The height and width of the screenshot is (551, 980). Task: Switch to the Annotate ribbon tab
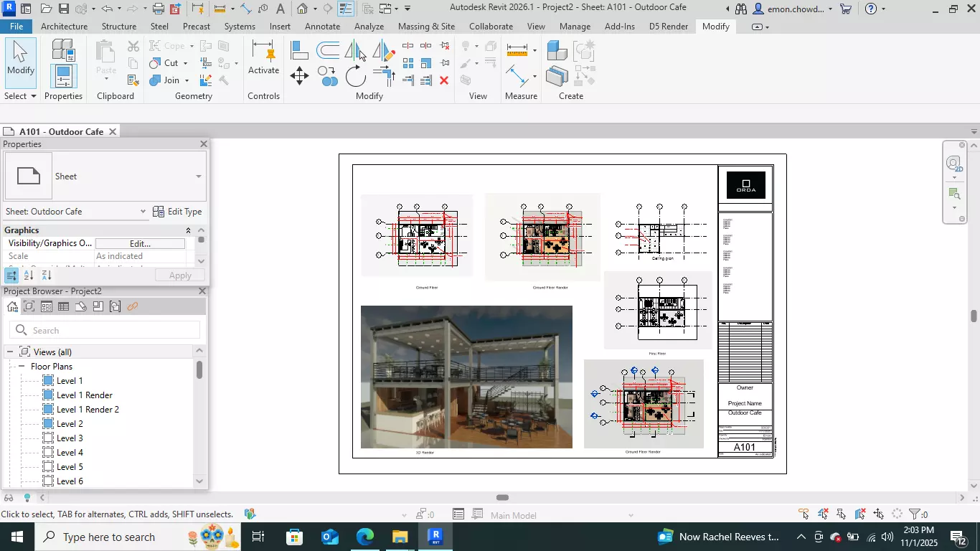point(323,27)
